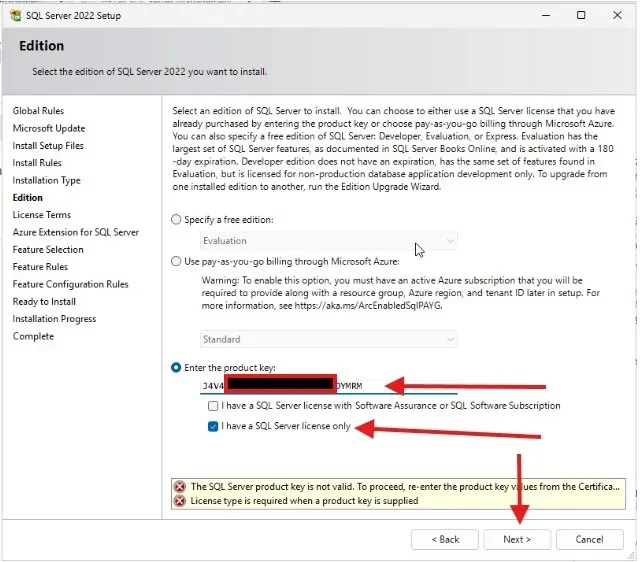Click the Microsoft Update step
This screenshot has width=640, height=562.
49,128
